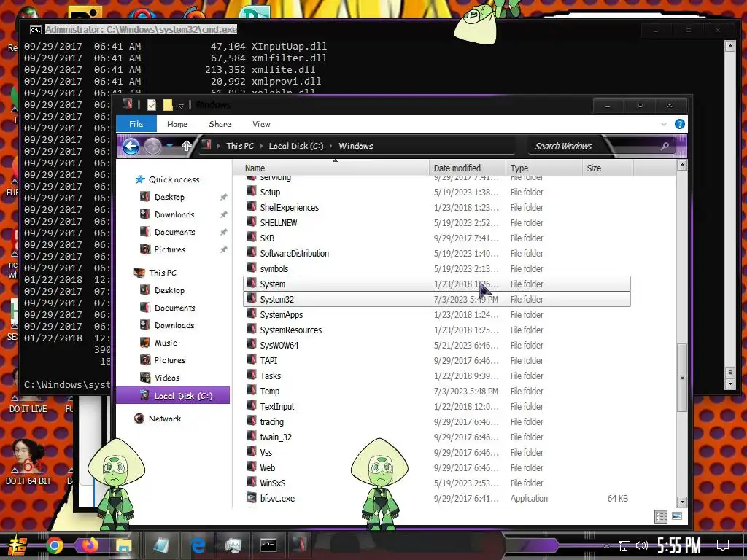Click twain_32 folder name
Image resolution: width=747 pixels, height=560 pixels.
[x=276, y=437]
